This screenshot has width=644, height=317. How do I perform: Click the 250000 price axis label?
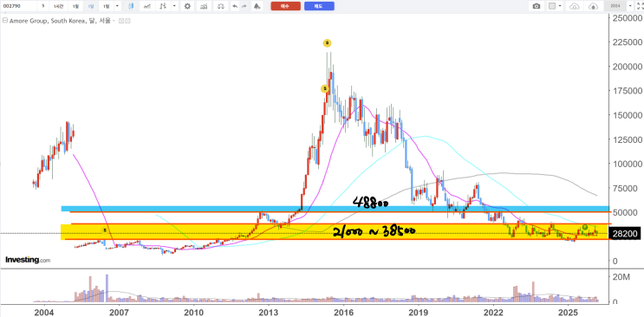coord(627,18)
